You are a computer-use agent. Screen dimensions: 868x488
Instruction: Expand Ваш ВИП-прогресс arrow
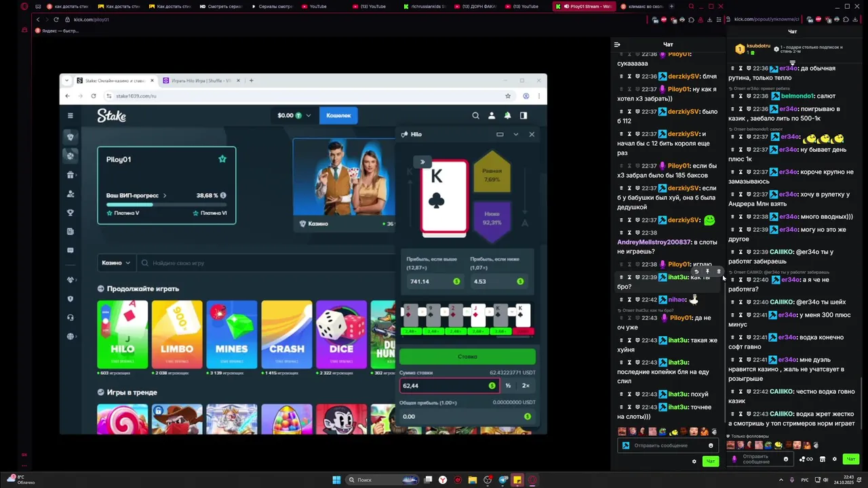164,195
